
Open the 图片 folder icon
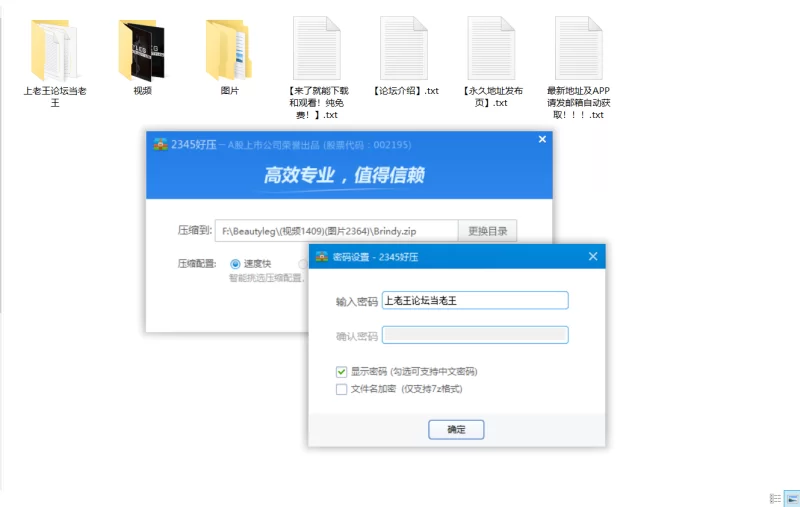[x=229, y=50]
